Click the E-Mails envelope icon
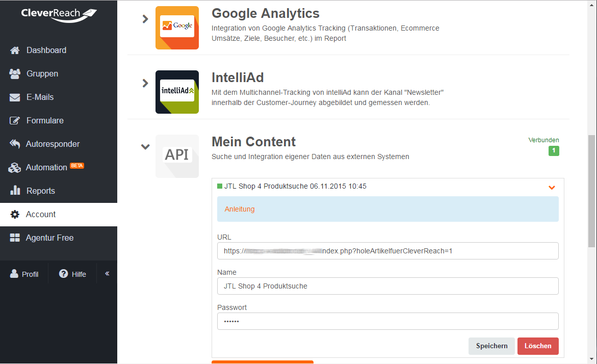 [x=15, y=97]
